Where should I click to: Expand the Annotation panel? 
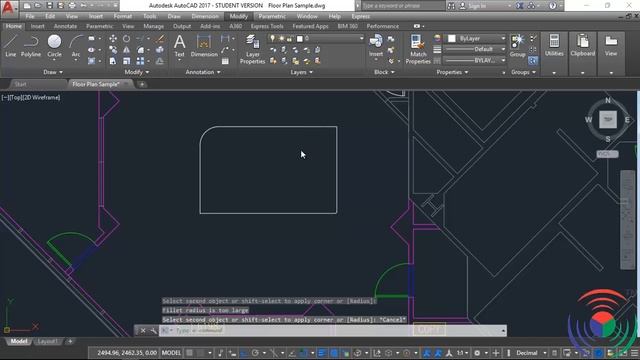pos(203,72)
